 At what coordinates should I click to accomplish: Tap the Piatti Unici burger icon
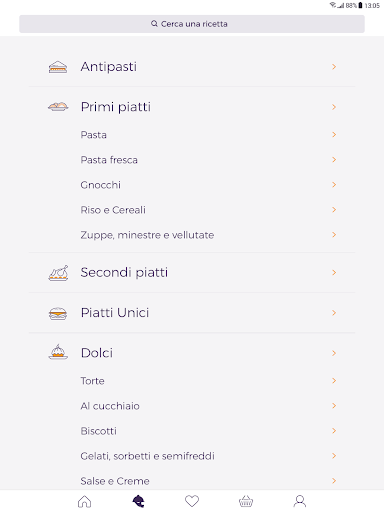tap(58, 313)
